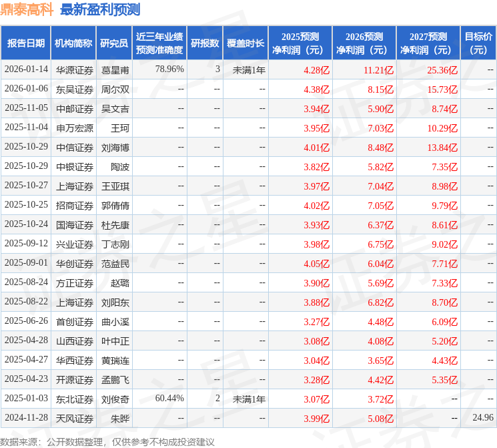This screenshot has height=448, width=497.
Task: Click the date 2025-08-22
Action: [x=26, y=301]
